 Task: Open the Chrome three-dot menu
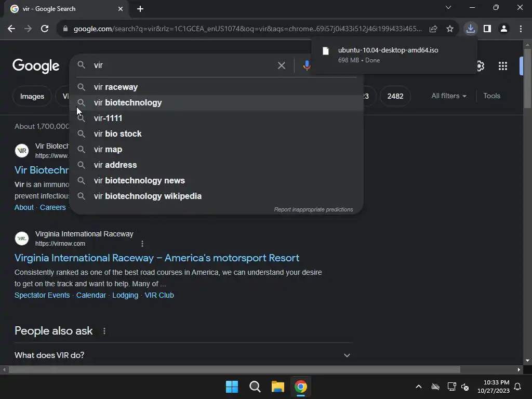pos(521,29)
